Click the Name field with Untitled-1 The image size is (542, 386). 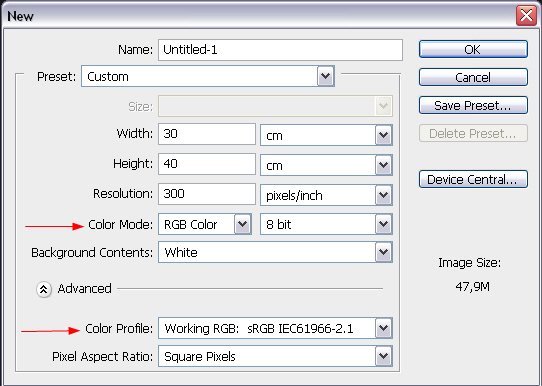pos(280,50)
